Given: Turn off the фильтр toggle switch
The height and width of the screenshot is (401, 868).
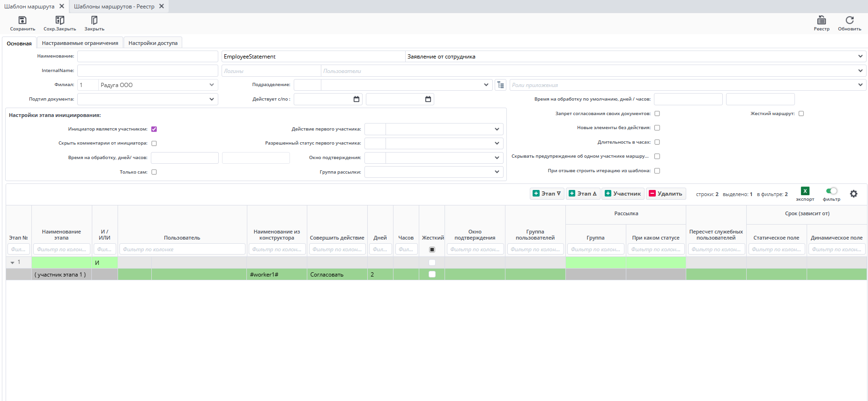Looking at the screenshot, I should click(831, 191).
